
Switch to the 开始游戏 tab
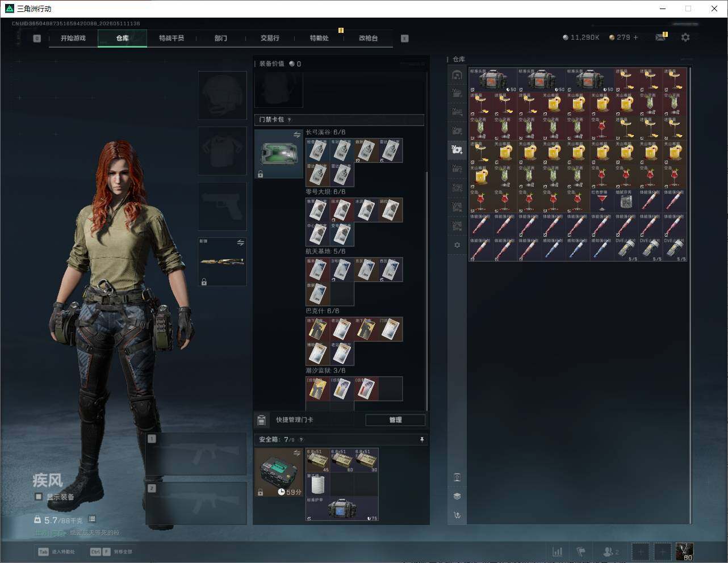[x=73, y=38]
